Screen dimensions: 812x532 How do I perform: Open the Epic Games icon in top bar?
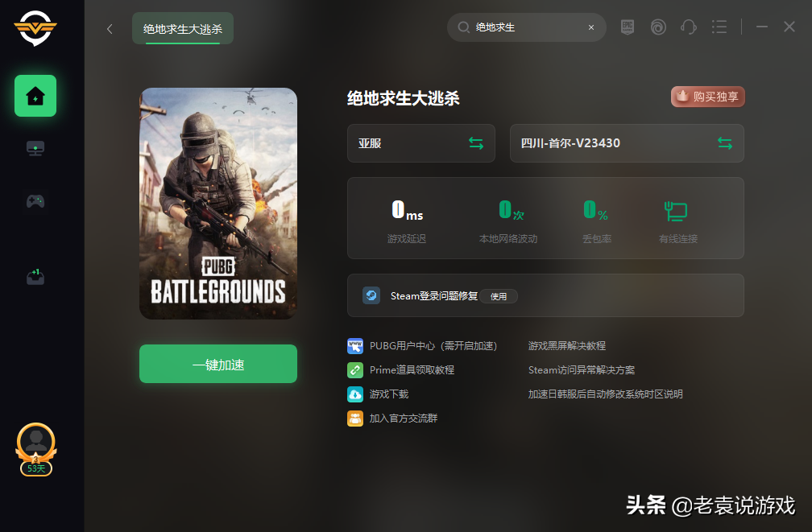coord(628,27)
